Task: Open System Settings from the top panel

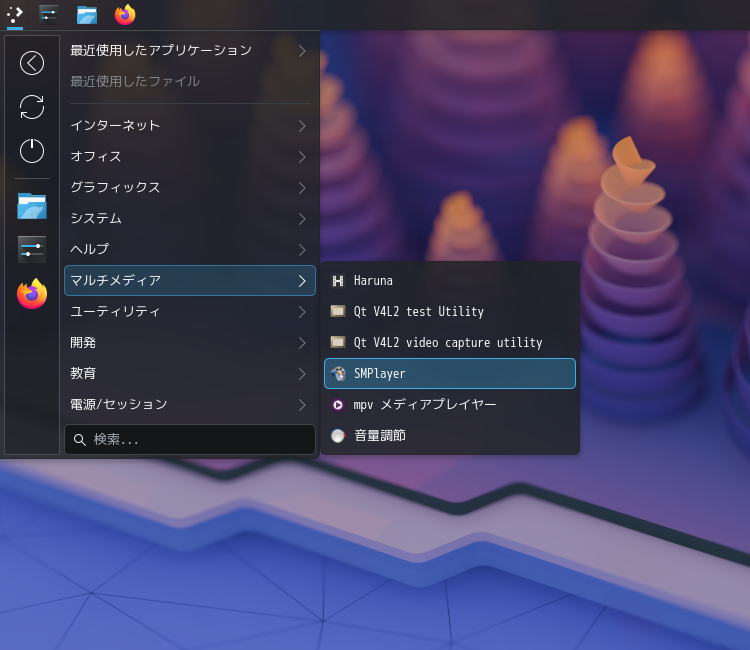Action: tap(49, 15)
